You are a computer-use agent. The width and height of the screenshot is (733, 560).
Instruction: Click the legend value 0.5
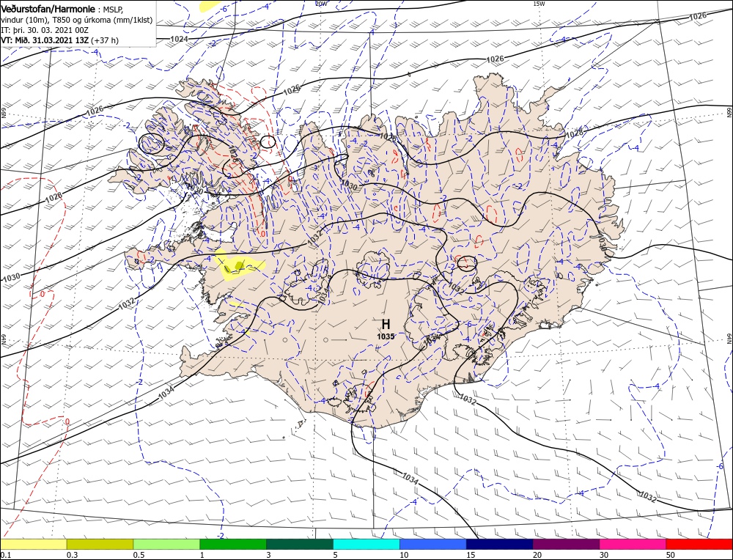pos(139,555)
